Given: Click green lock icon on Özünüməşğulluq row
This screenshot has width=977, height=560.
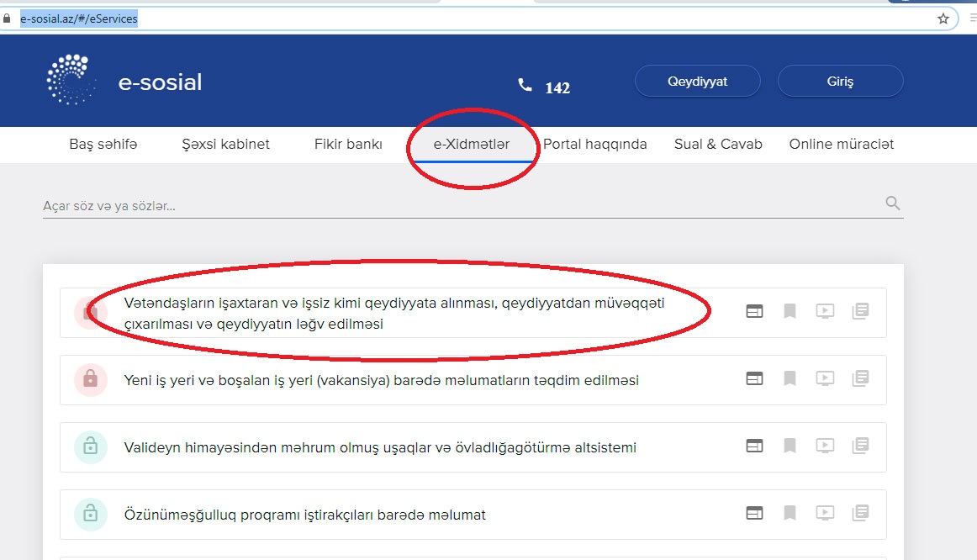Looking at the screenshot, I should (91, 515).
